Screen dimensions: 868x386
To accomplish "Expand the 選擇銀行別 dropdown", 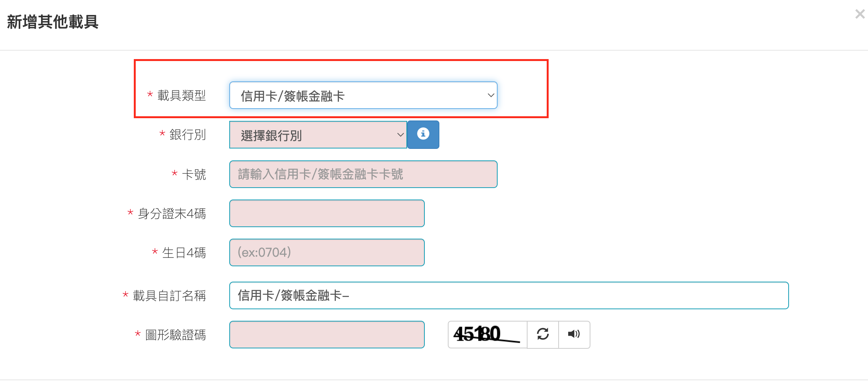I will tap(318, 135).
